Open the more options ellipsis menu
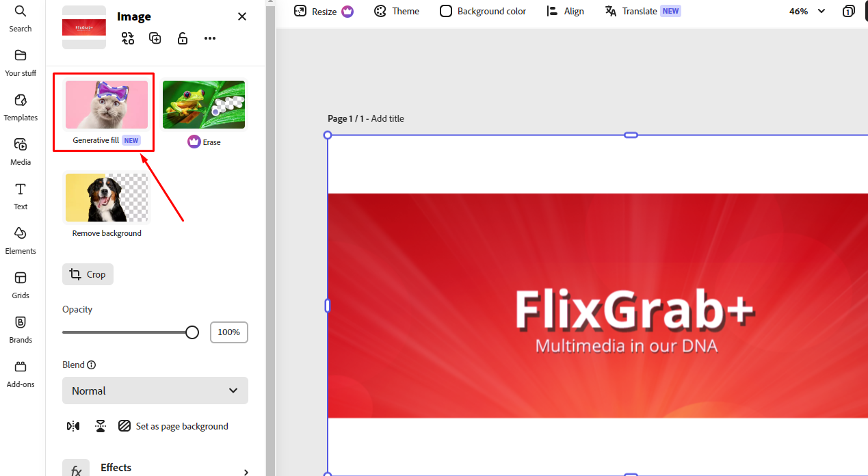This screenshot has height=476, width=868. click(210, 38)
